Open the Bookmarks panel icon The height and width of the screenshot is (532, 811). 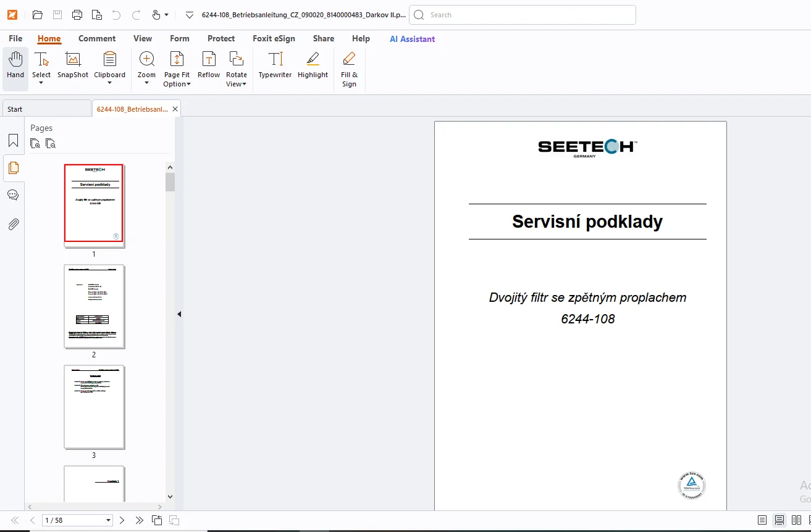[13, 140]
